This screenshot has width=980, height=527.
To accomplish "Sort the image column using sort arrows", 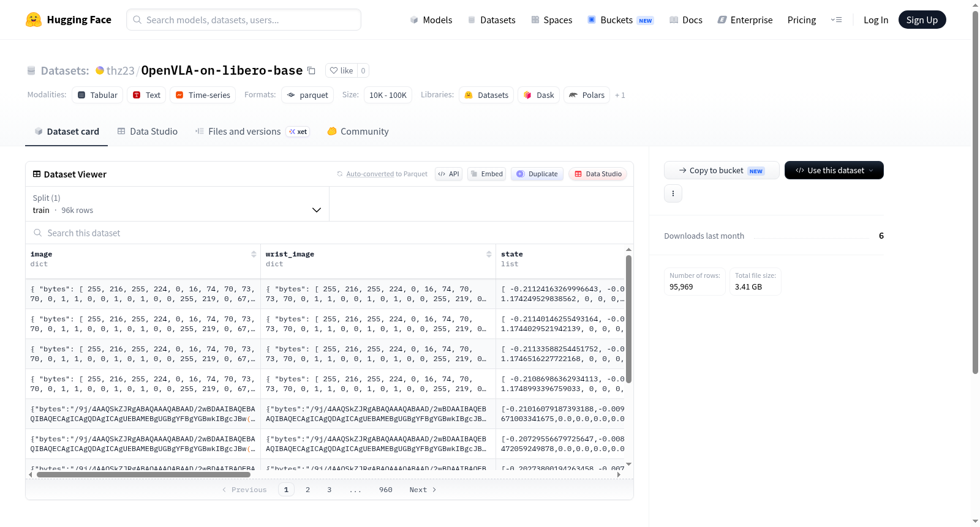I will (x=254, y=254).
